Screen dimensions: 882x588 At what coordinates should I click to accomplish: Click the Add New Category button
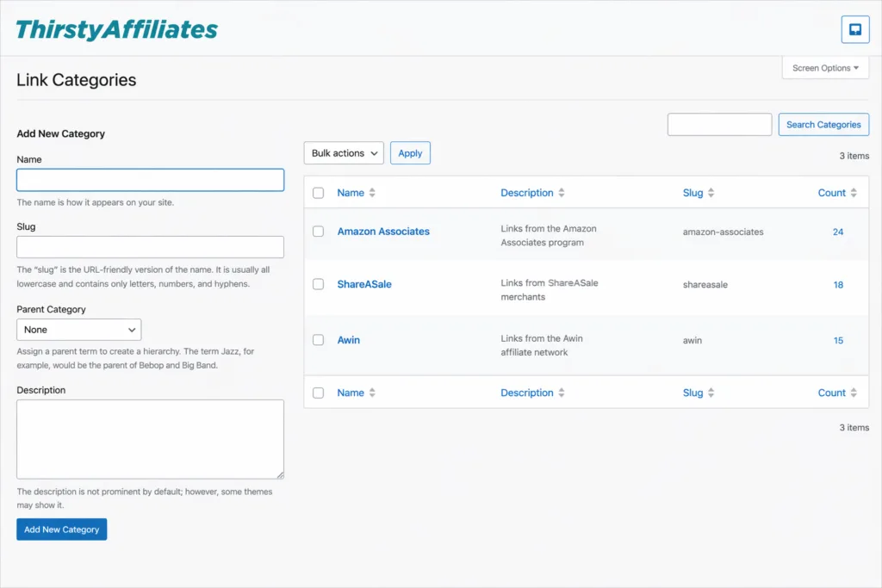point(62,529)
